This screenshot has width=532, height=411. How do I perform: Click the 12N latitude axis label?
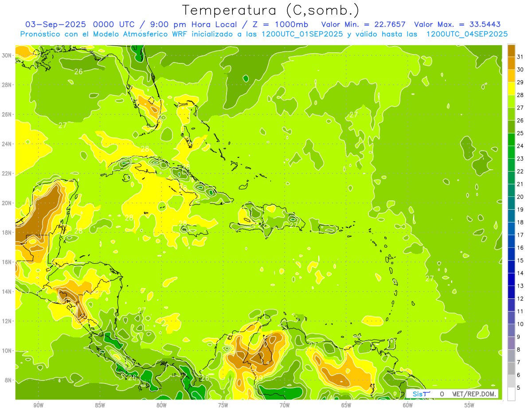(x=7, y=321)
